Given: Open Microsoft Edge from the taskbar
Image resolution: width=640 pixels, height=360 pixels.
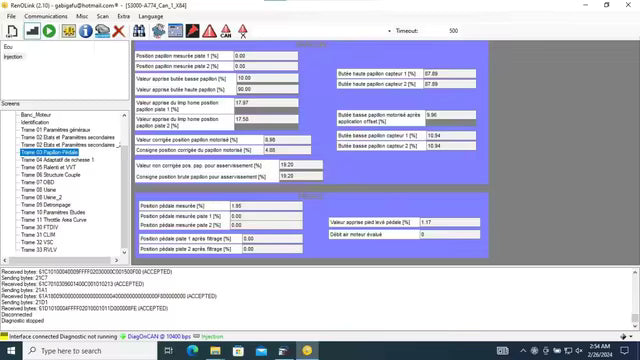Looking at the screenshot, I should (x=192, y=351).
